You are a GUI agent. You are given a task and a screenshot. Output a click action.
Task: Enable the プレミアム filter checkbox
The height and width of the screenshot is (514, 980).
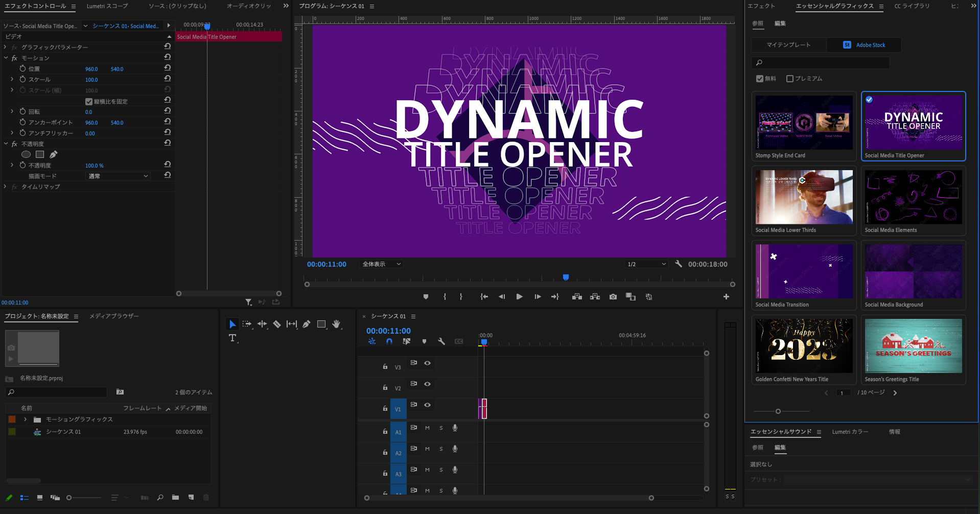[x=790, y=79]
